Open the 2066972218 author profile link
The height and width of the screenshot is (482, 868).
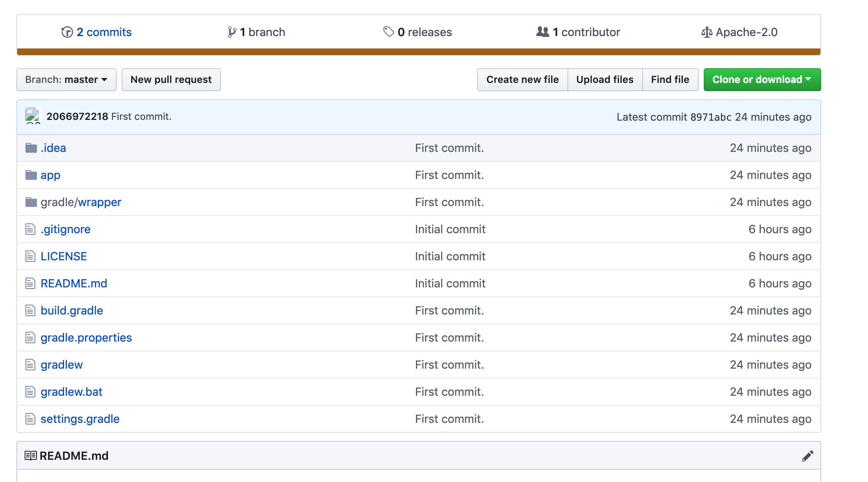pyautogui.click(x=77, y=117)
